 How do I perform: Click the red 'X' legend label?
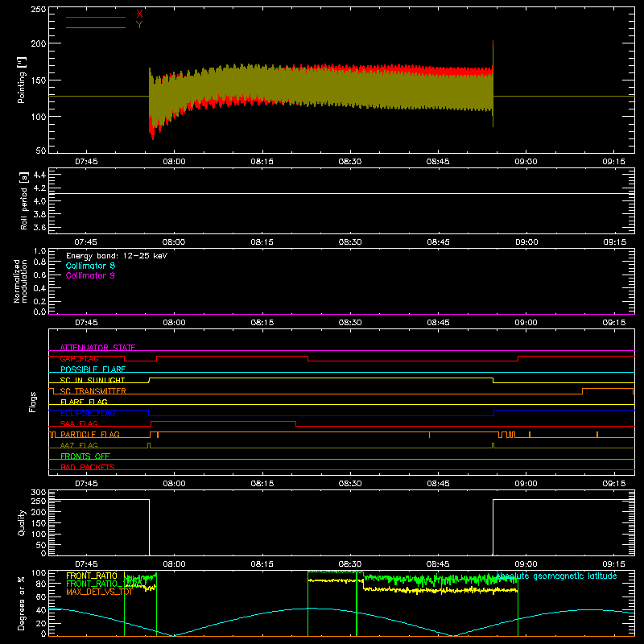tap(139, 14)
